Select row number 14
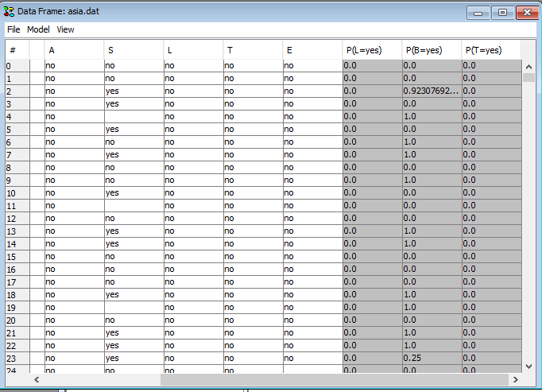The width and height of the screenshot is (542, 392). pos(17,244)
